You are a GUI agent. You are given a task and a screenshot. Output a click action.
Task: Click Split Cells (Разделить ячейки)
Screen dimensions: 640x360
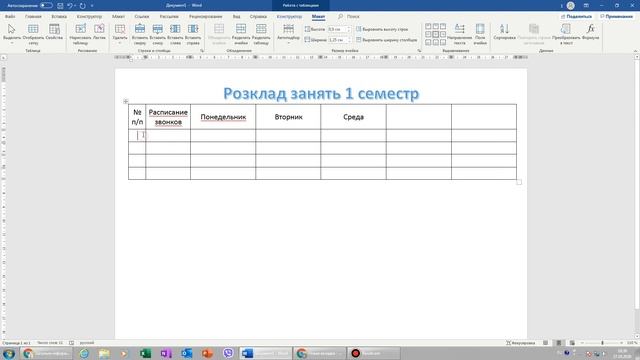point(241,34)
